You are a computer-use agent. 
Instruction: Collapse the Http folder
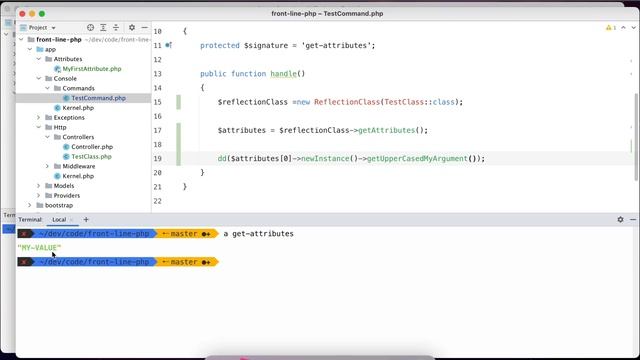[x=39, y=127]
